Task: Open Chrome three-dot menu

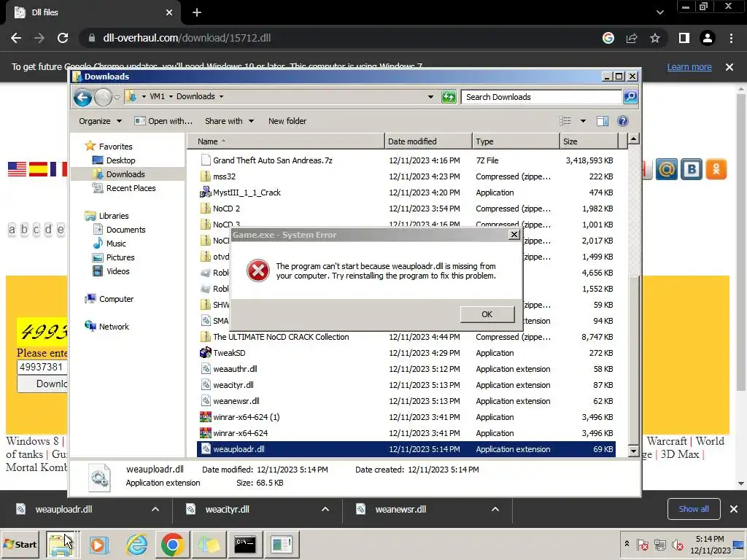Action: tap(731, 38)
